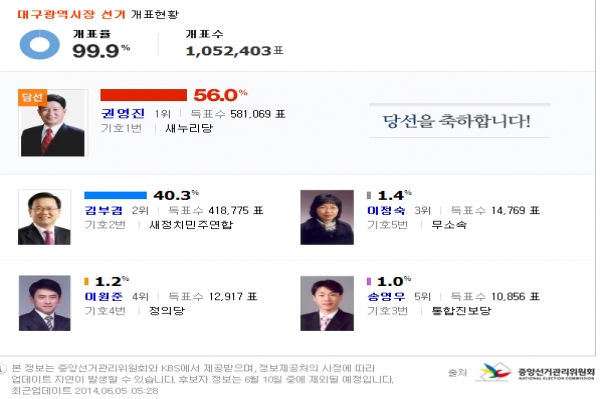The height and width of the screenshot is (399, 600).
Task: Open 이정숙 candidate photo
Action: point(327,217)
